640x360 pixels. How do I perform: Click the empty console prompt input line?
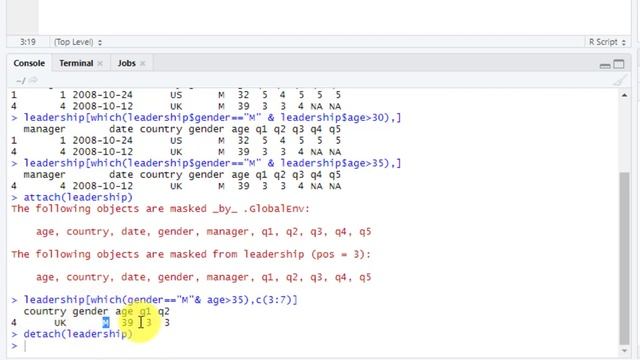[x=314, y=346]
